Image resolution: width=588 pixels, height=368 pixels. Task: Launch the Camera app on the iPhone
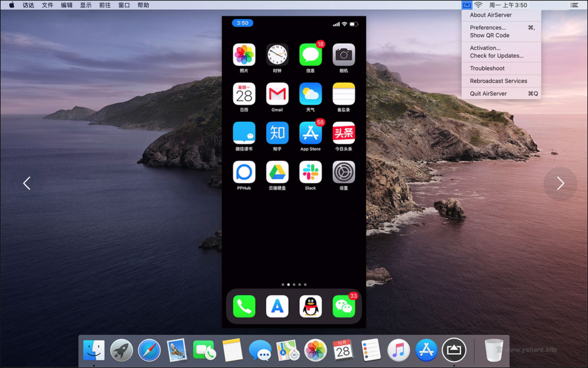[x=343, y=55]
